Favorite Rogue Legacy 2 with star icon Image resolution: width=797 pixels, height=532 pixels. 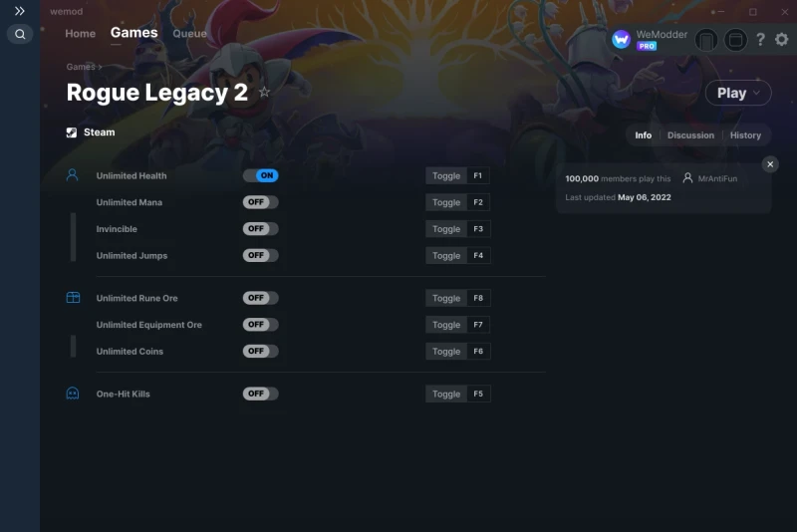[264, 92]
